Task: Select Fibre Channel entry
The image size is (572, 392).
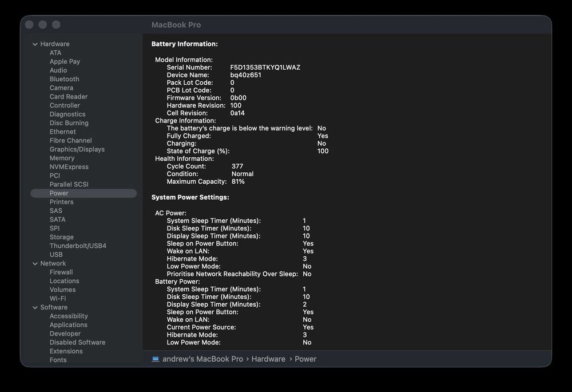Action: [71, 140]
